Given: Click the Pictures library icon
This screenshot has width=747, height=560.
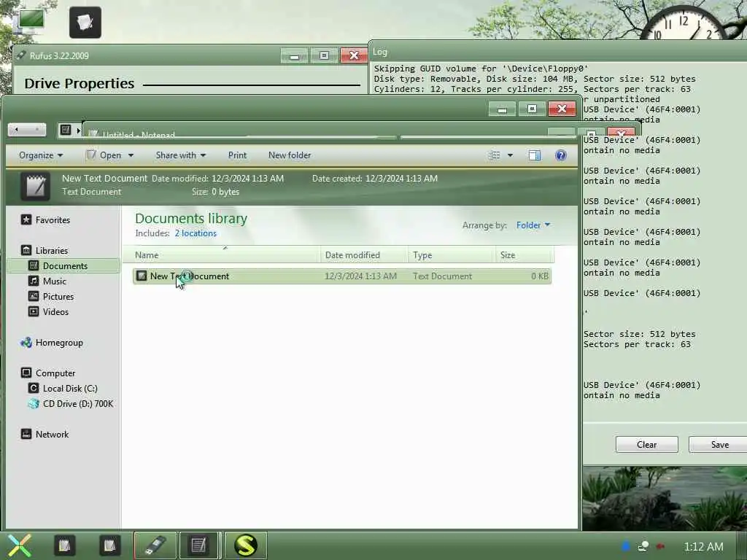Looking at the screenshot, I should pos(34,296).
